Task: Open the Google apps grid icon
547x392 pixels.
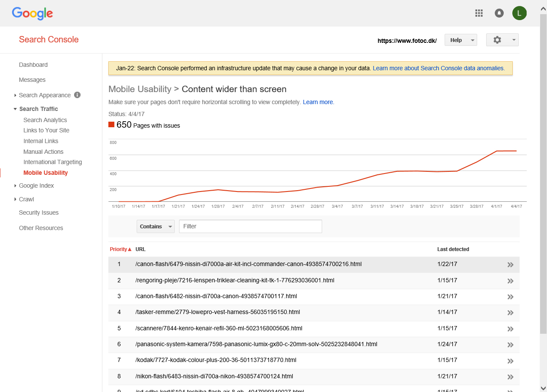Action: pyautogui.click(x=479, y=13)
